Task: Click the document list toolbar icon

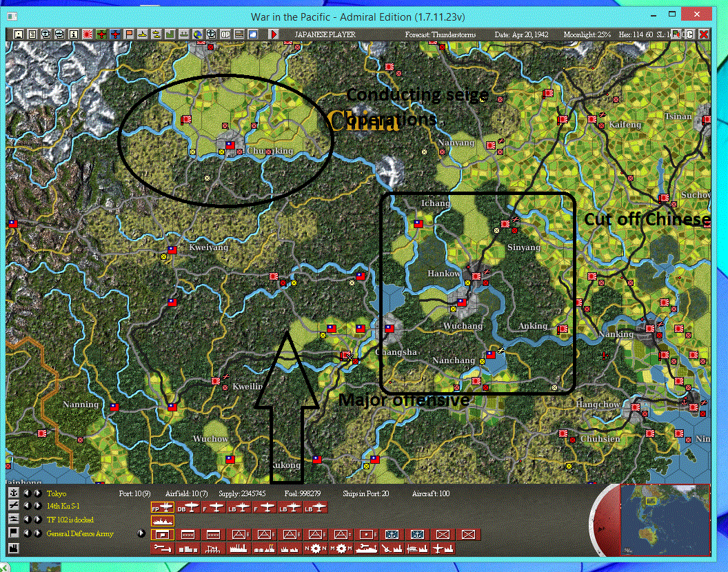Action: [32, 34]
